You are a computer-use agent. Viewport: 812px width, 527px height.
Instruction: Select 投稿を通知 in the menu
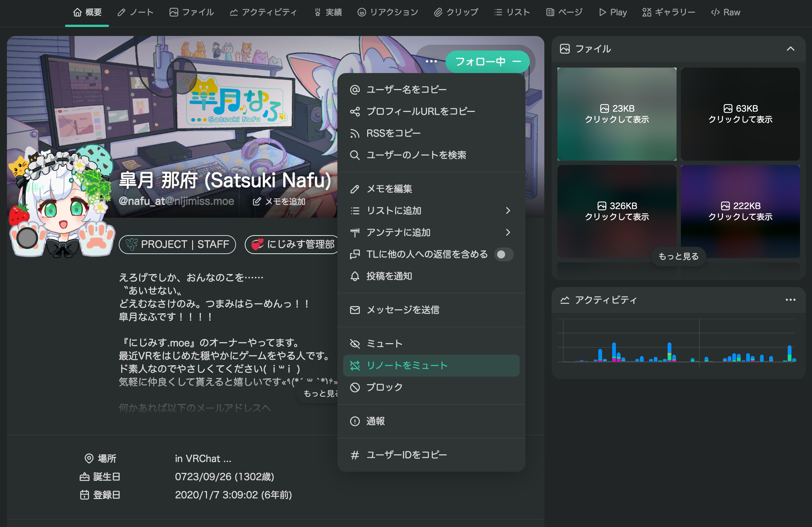click(x=431, y=276)
